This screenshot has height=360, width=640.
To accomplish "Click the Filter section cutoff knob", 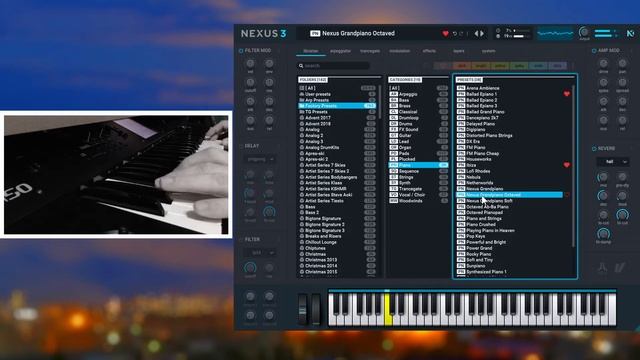I will pyautogui.click(x=250, y=268).
